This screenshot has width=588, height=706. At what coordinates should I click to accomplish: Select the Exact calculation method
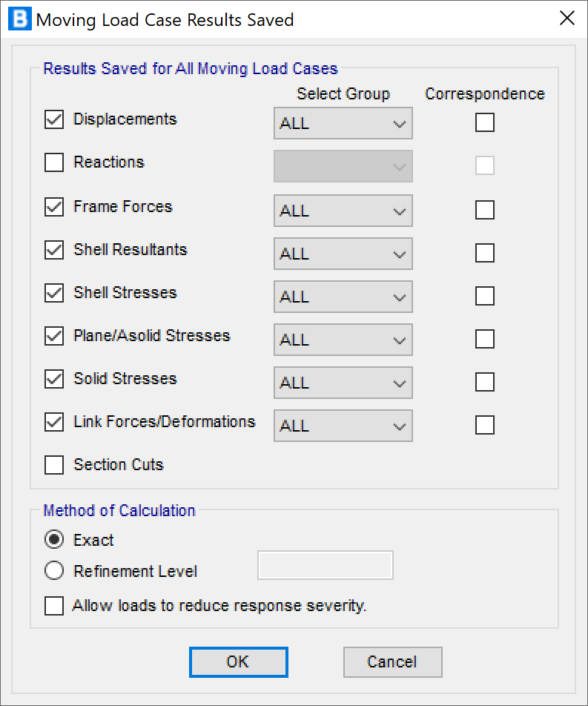coord(54,540)
